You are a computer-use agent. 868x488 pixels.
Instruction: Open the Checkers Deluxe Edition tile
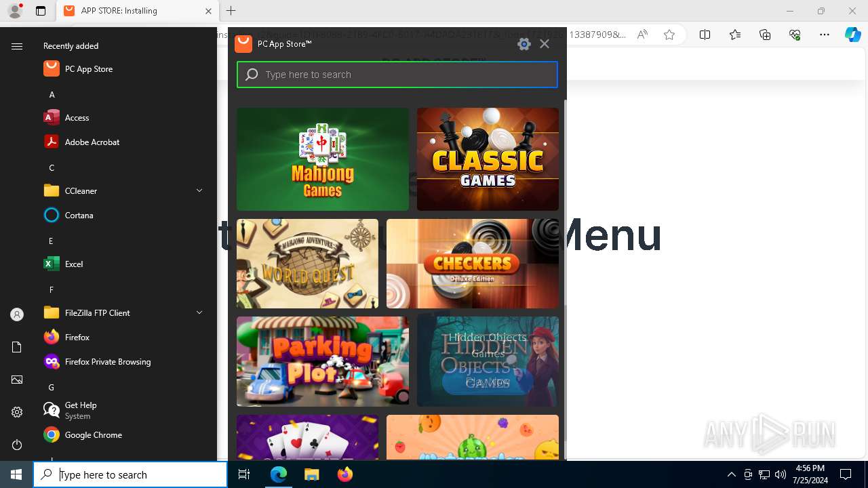473,264
